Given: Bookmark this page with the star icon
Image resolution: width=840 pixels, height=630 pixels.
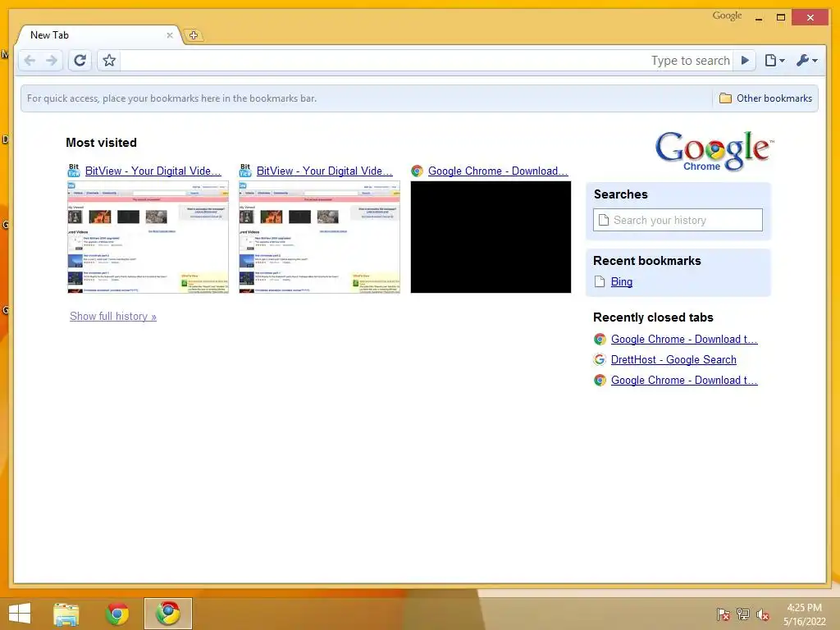Looking at the screenshot, I should point(109,61).
